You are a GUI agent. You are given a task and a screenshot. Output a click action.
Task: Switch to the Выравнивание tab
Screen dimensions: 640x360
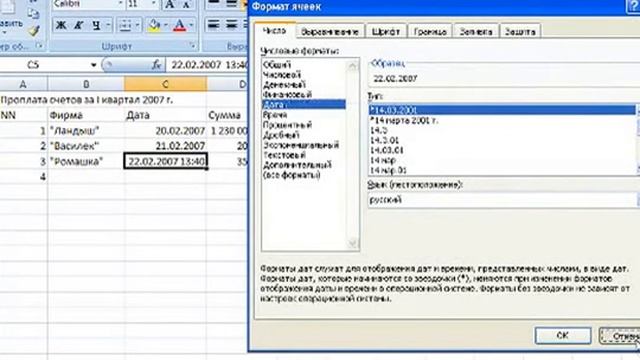click(x=329, y=31)
